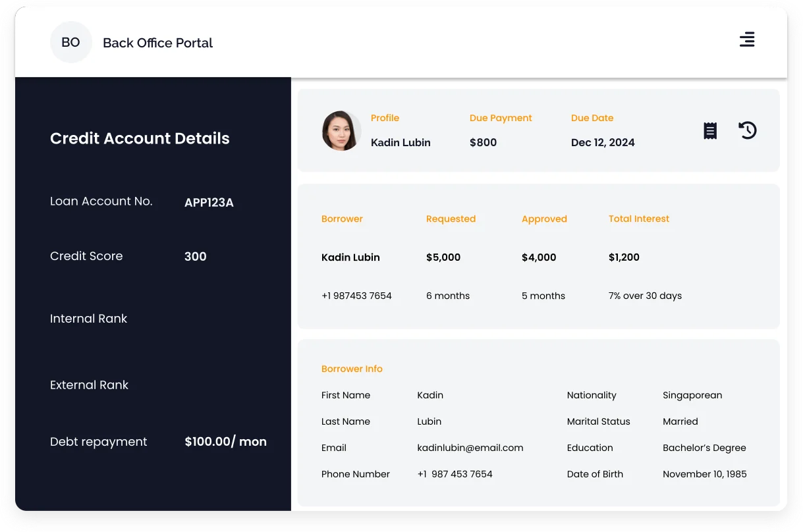Click the email kadinlubin@email.com
The width and height of the screenshot is (803, 532).
(470, 448)
